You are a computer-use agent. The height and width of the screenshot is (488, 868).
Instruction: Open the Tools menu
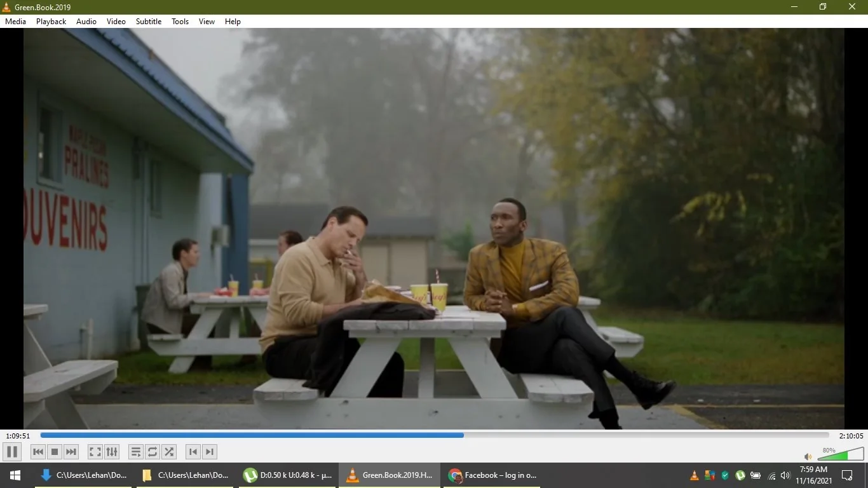[x=180, y=22]
